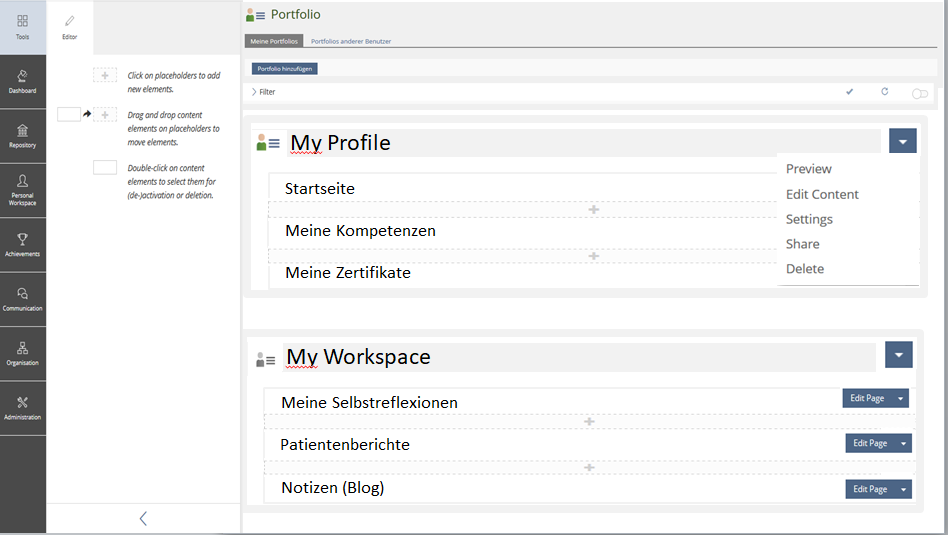Select Share from the dropdown menu
The image size is (948, 535).
click(802, 244)
